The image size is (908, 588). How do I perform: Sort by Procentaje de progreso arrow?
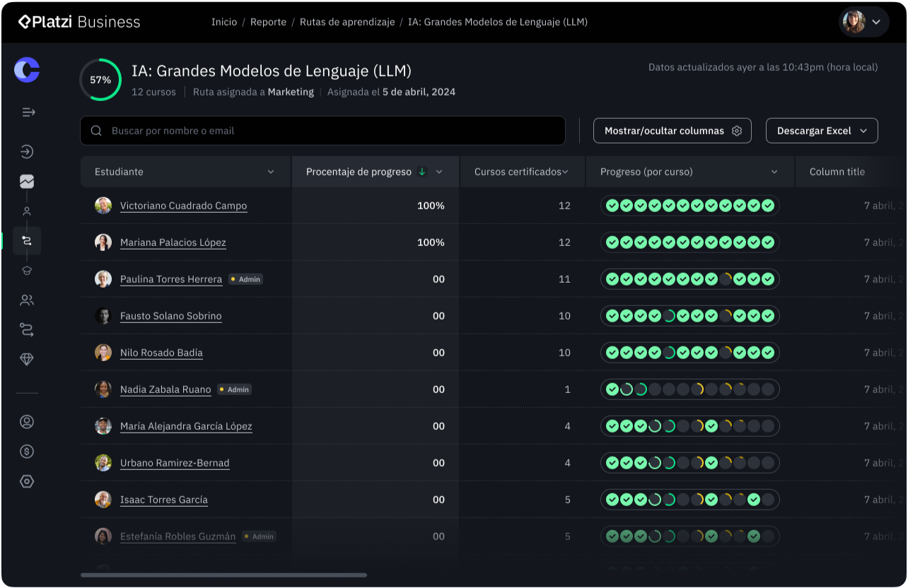(x=422, y=172)
